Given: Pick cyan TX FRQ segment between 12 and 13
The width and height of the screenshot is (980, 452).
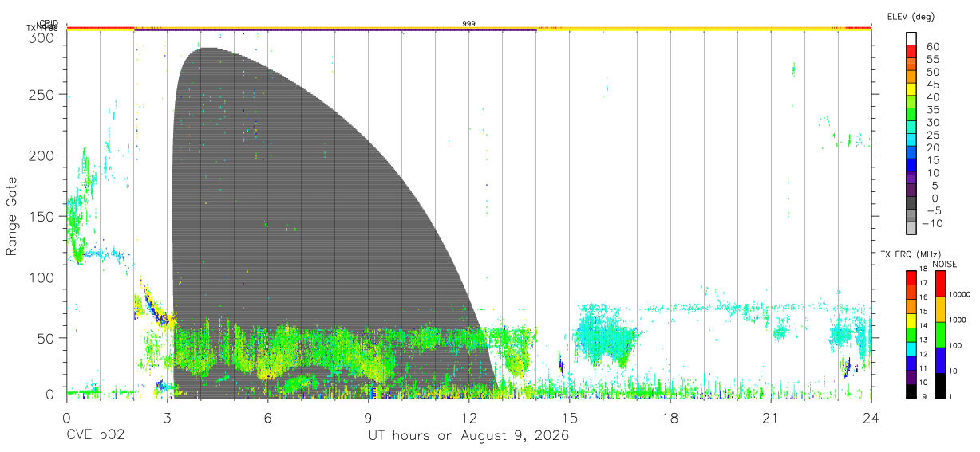Looking at the screenshot, I should pyautogui.click(x=911, y=349).
